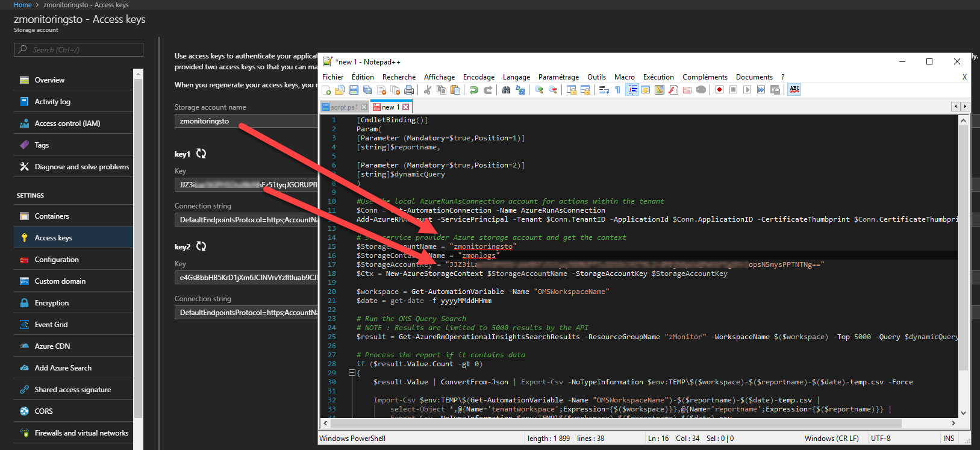This screenshot has width=980, height=450.
Task: Collapse the code fold at line 29
Action: (x=352, y=373)
